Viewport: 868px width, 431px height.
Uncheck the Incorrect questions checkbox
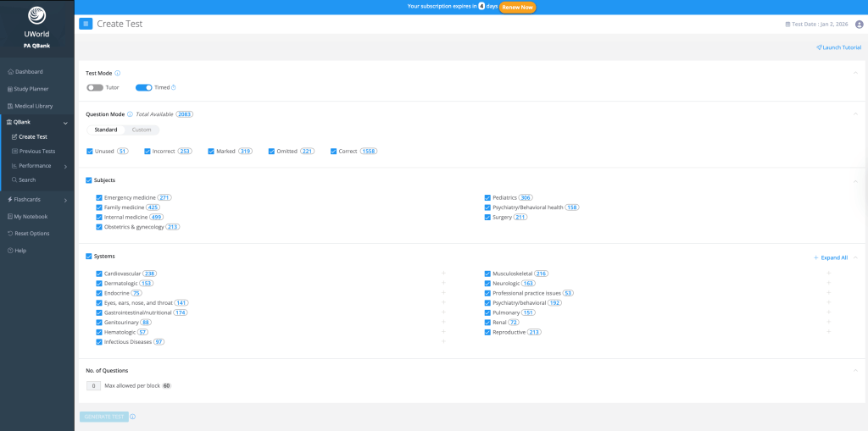pos(147,152)
